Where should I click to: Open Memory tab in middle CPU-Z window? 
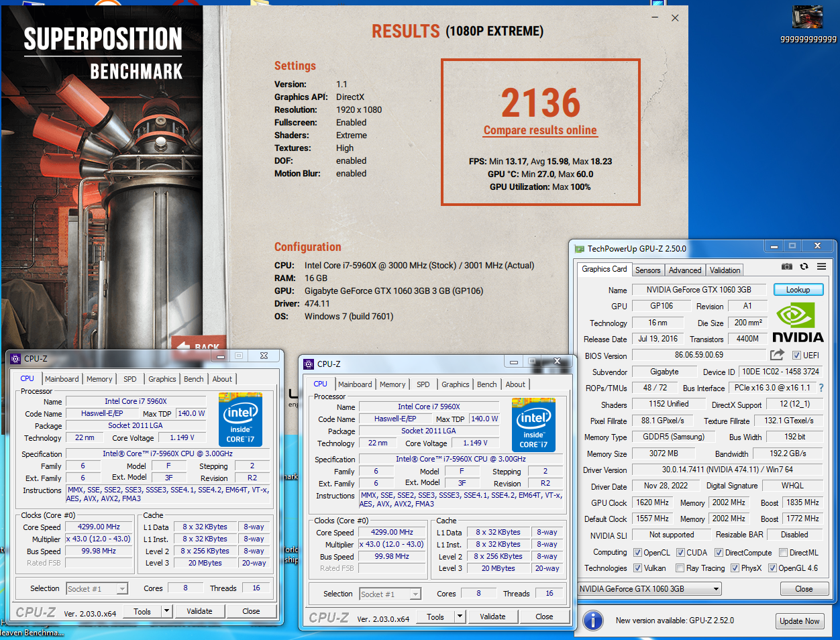(x=392, y=384)
